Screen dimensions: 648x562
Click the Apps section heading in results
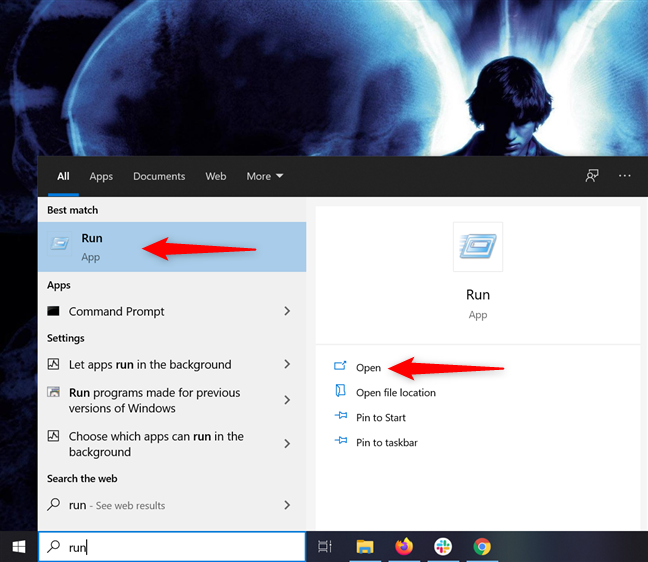click(x=59, y=286)
